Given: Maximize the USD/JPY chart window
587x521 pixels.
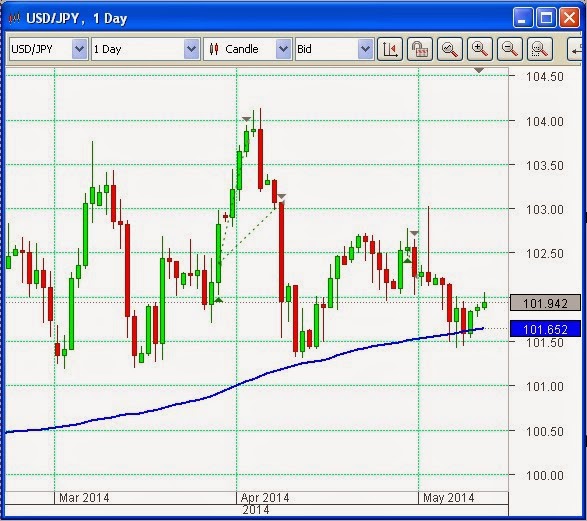Looking at the screenshot, I should (546, 18).
